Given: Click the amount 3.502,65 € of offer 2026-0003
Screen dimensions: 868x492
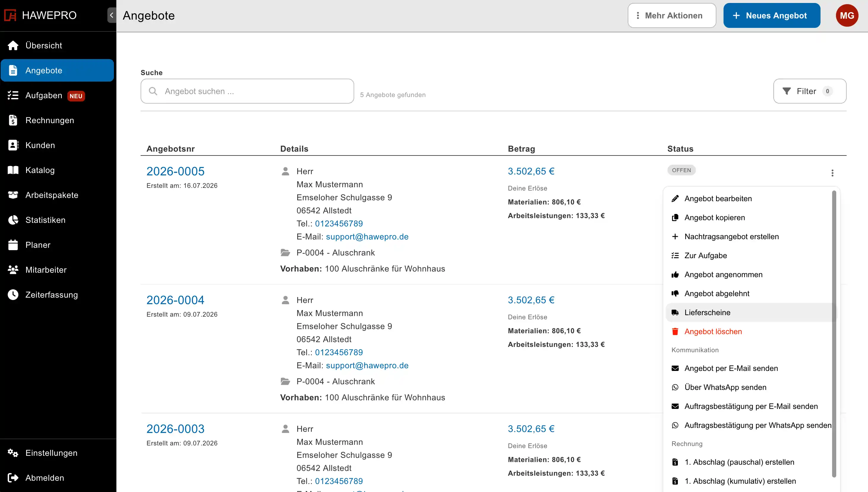Looking at the screenshot, I should point(531,429).
